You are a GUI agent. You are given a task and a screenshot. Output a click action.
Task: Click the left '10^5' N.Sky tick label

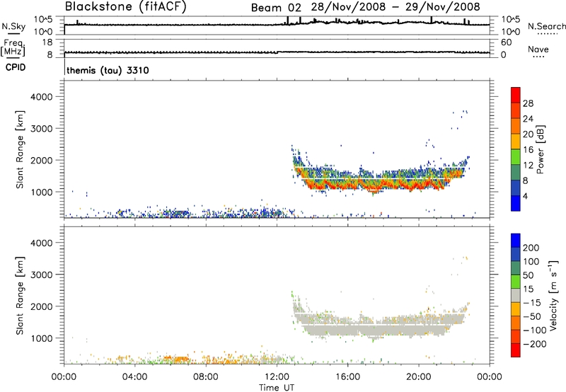click(43, 20)
